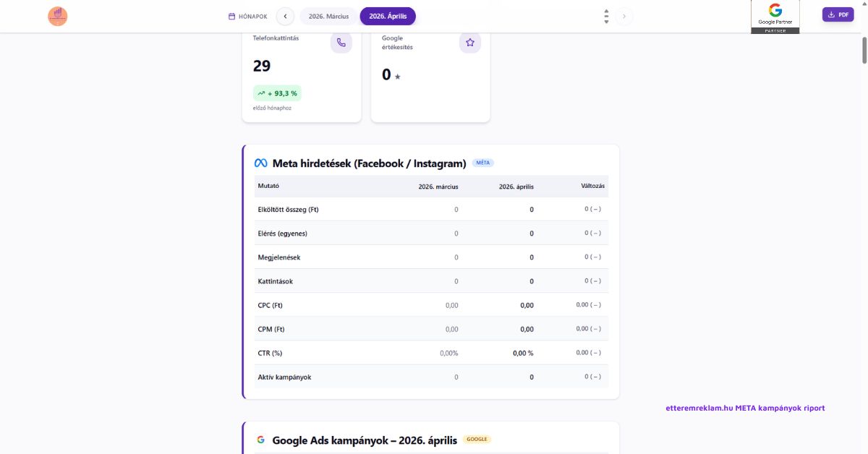Download the report with PDF button
The height and width of the screenshot is (454, 868).
[838, 14]
